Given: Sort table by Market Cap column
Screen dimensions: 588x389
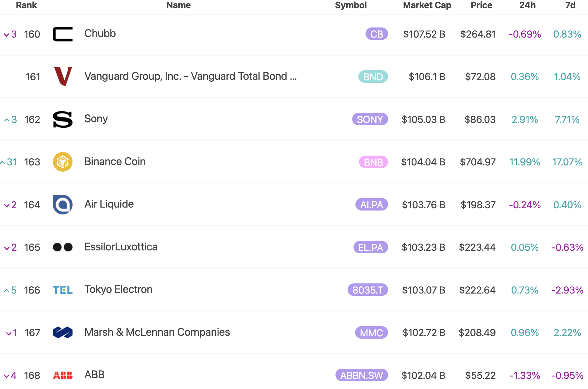Looking at the screenshot, I should pyautogui.click(x=427, y=5).
